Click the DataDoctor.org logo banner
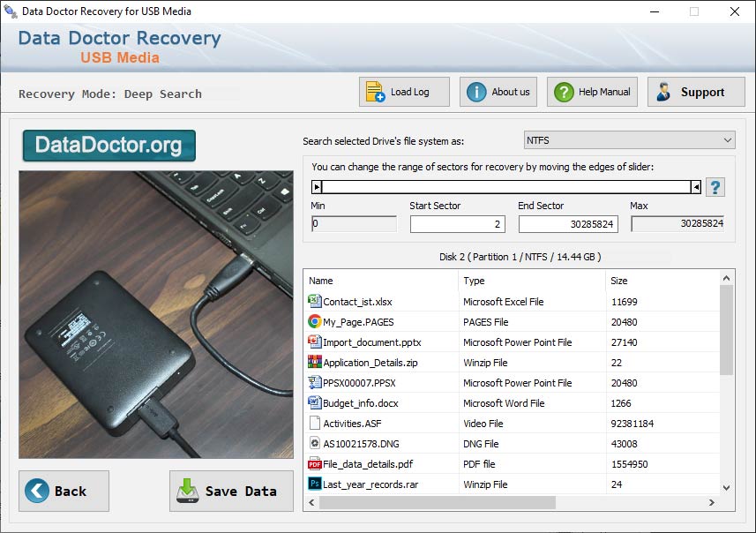The image size is (756, 533). 109,146
